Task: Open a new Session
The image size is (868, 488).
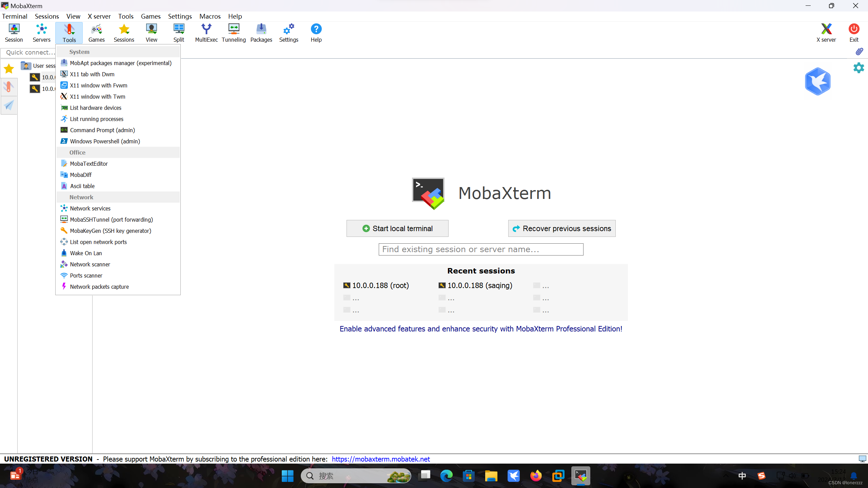Action: pyautogui.click(x=14, y=33)
